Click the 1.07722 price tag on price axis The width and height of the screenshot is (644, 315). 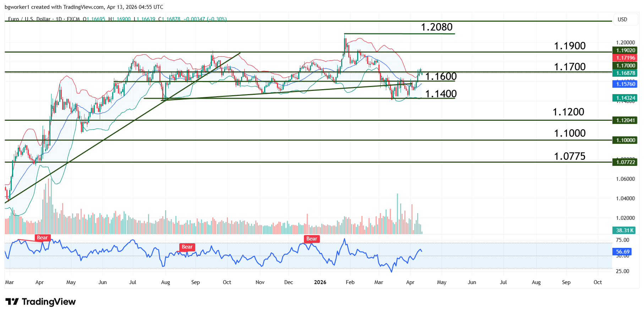625,162
